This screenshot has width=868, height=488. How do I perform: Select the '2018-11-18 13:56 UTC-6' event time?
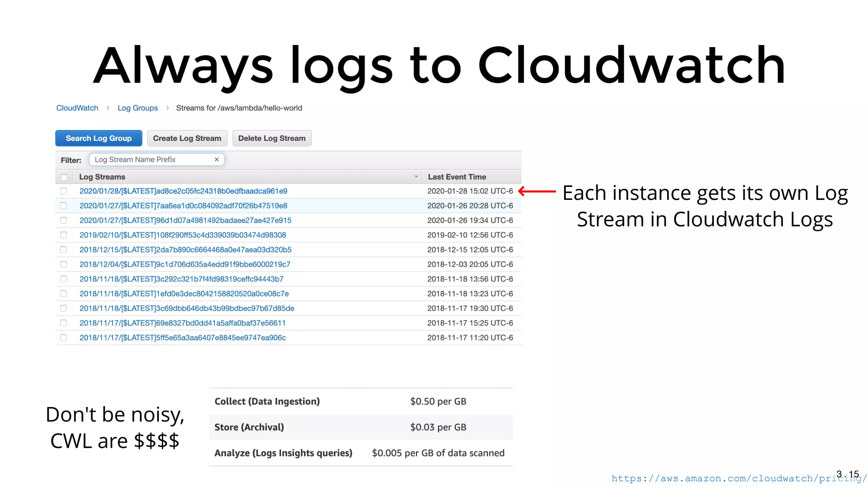[470, 279]
